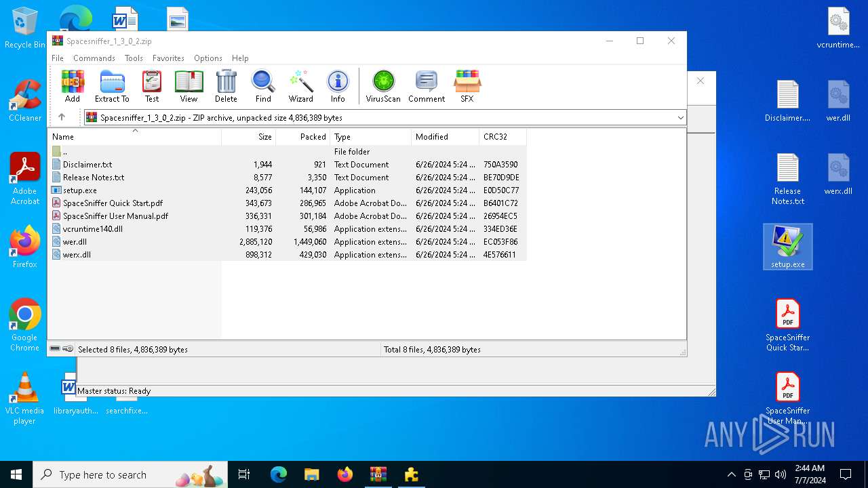Click the key icon in the status bar
This screenshot has width=868, height=488.
coord(68,349)
